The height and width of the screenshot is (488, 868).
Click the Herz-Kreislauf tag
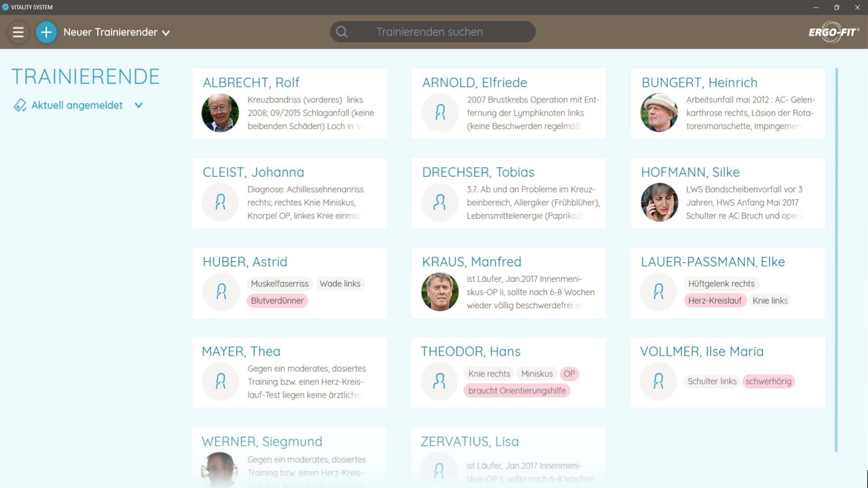click(715, 300)
